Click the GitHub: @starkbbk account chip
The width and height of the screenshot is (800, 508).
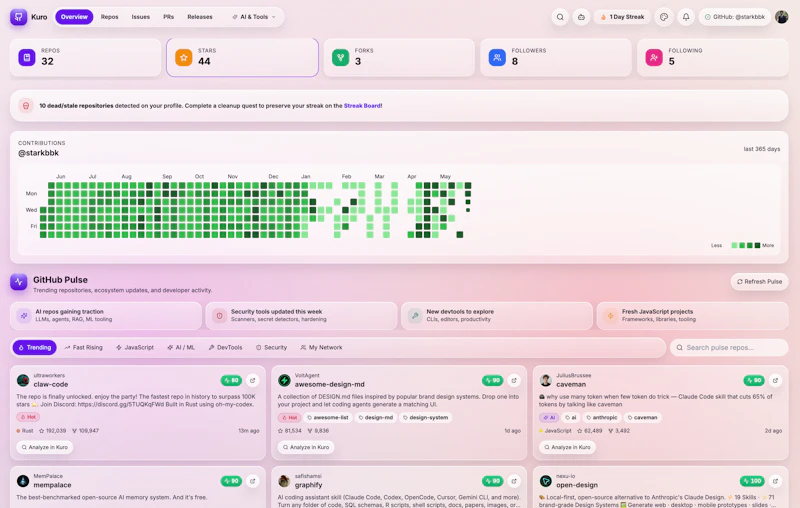735,17
